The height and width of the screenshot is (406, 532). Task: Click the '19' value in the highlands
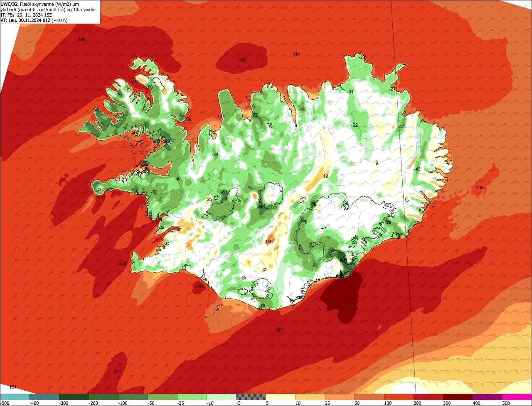[325, 176]
